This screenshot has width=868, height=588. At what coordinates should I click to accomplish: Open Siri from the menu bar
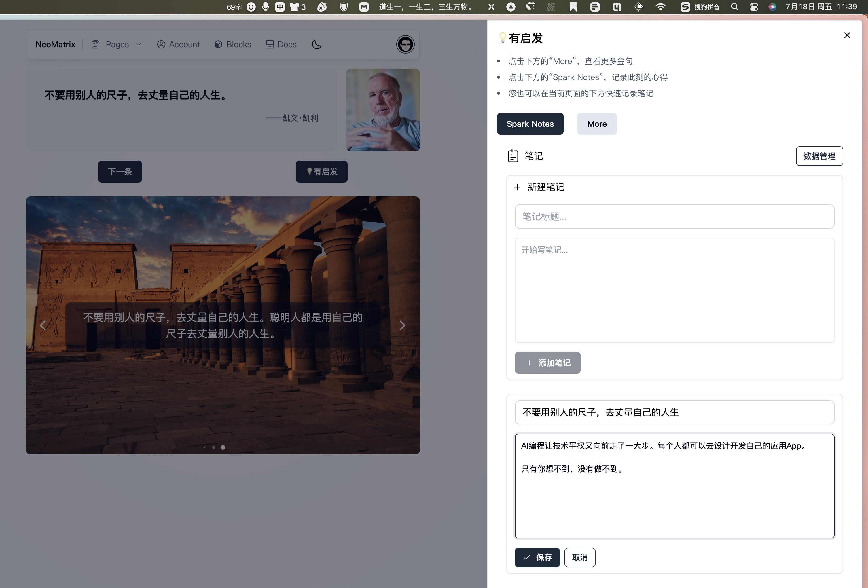pos(772,7)
